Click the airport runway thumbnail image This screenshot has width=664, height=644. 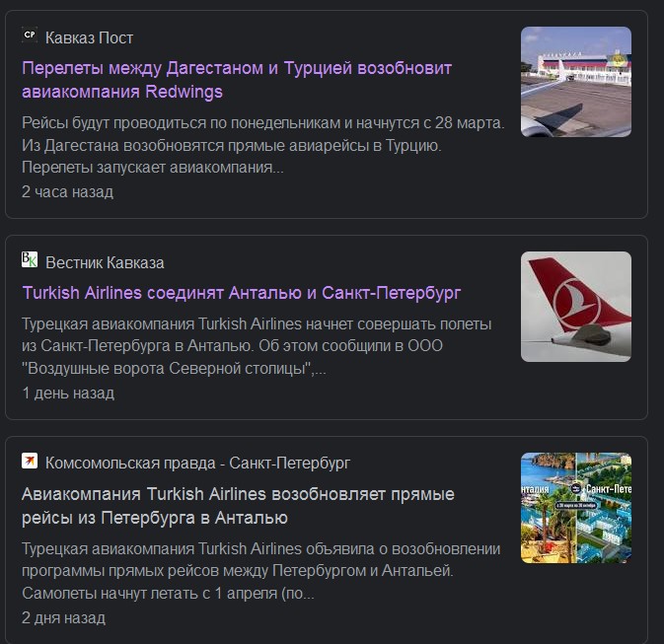575,81
